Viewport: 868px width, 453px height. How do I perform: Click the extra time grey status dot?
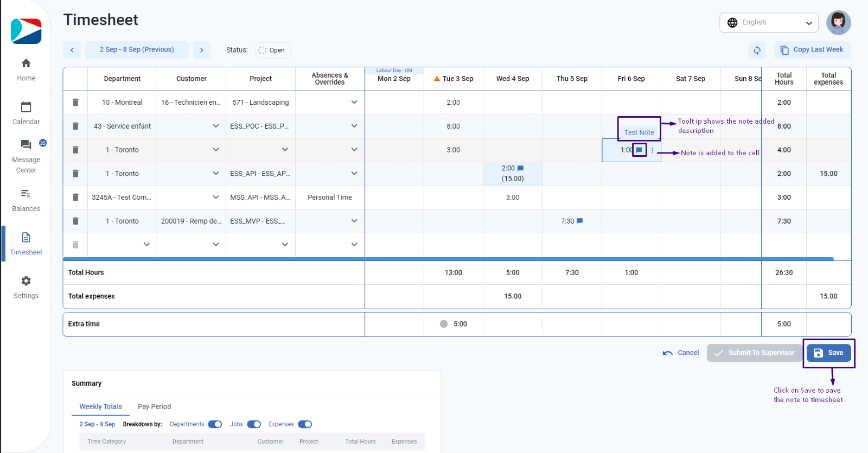[x=444, y=324]
